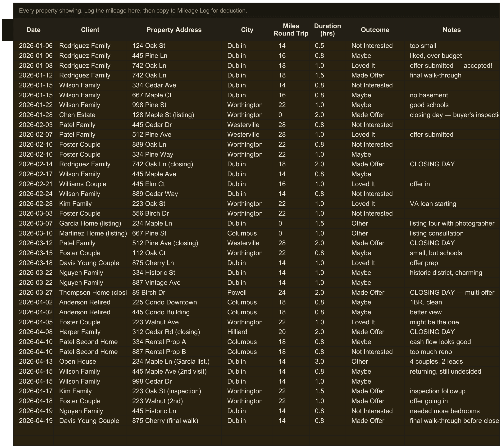Select miles cell 24 in Powell row
Viewport: 502px width, 448px height.
tap(291, 292)
